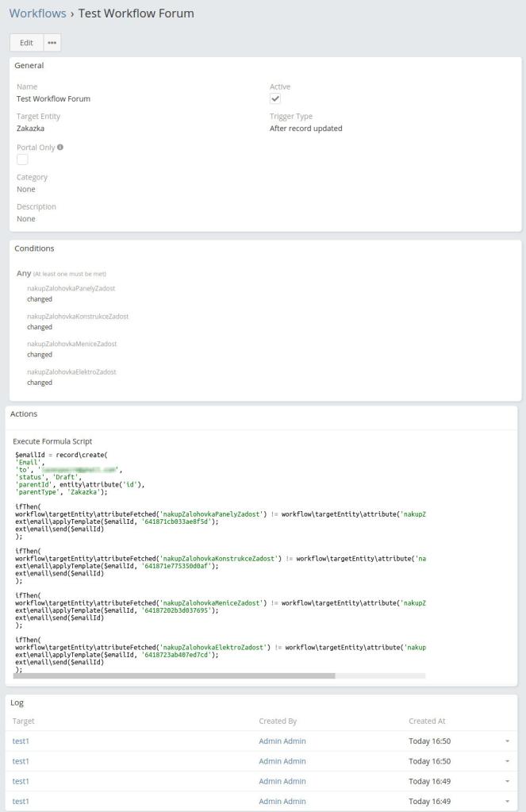Click the Portal Only info icon

tap(60, 147)
